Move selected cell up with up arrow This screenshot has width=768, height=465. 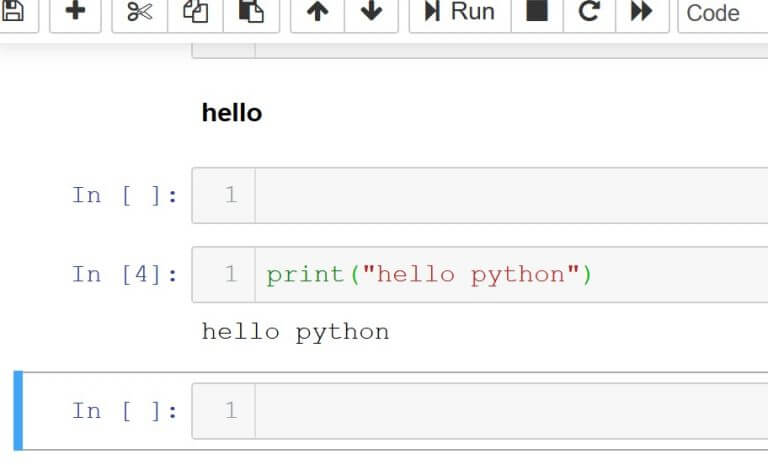317,11
